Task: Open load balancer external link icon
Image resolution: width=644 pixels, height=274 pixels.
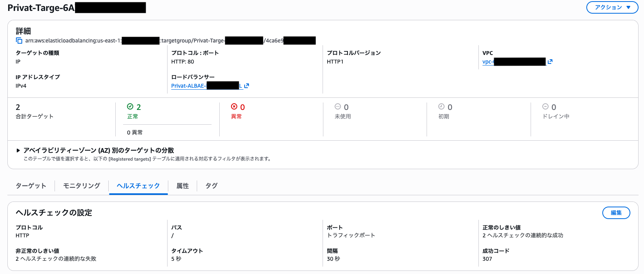Action: click(246, 86)
